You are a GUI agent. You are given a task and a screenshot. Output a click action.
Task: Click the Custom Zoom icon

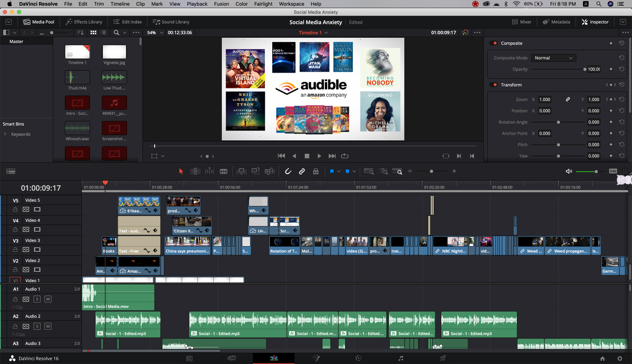click(x=398, y=171)
